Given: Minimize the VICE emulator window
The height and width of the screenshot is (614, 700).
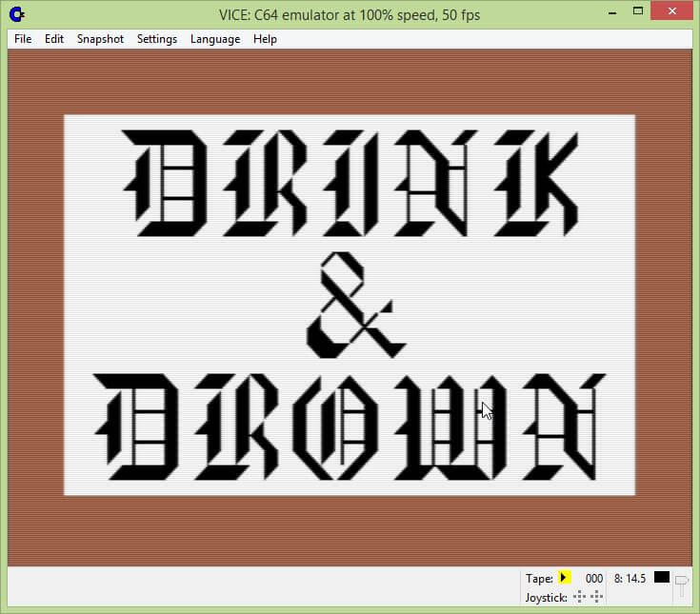Looking at the screenshot, I should pyautogui.click(x=612, y=12).
